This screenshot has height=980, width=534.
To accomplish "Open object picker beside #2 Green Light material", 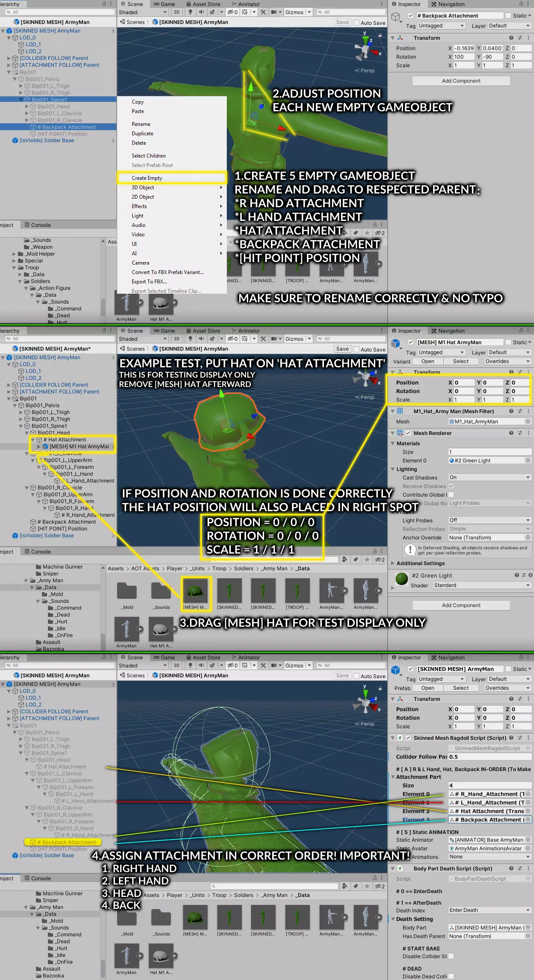I will [x=528, y=460].
